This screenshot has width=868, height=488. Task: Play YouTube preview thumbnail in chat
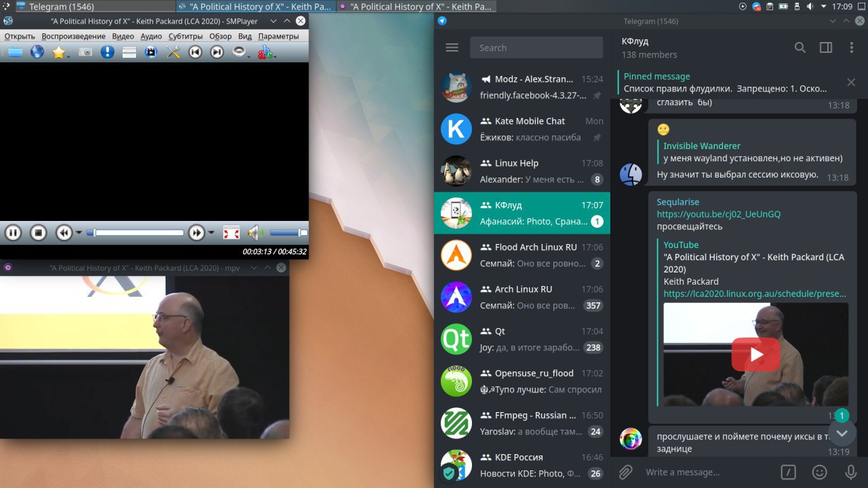[755, 354]
